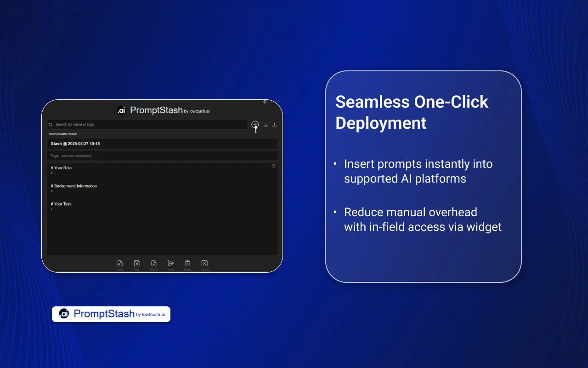The height and width of the screenshot is (368, 588).
Task: Click the import download arrow icon
Action: click(266, 125)
